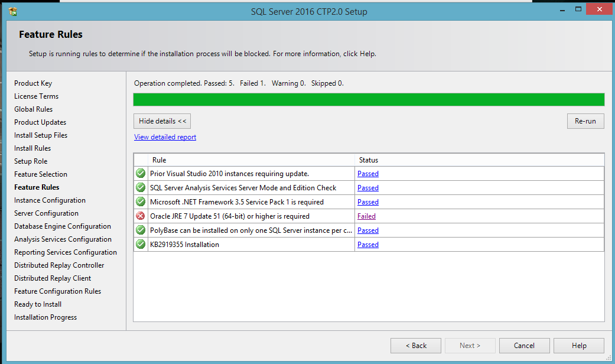Select Ready to Install step
The height and width of the screenshot is (364, 615).
click(x=38, y=304)
